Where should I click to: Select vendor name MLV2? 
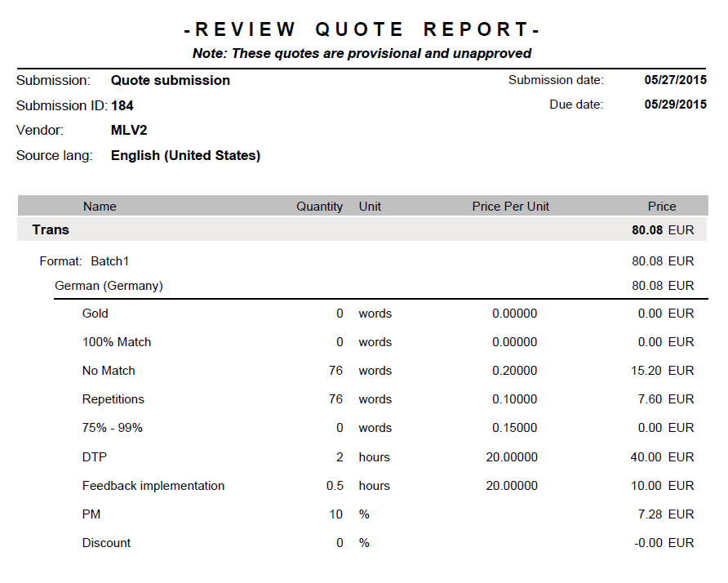pos(129,131)
